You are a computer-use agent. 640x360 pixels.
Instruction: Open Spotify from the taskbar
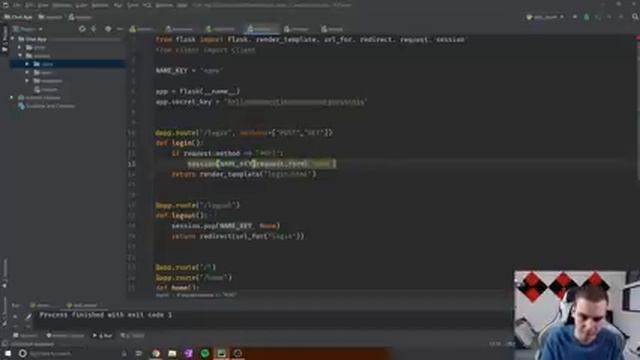coord(205,353)
